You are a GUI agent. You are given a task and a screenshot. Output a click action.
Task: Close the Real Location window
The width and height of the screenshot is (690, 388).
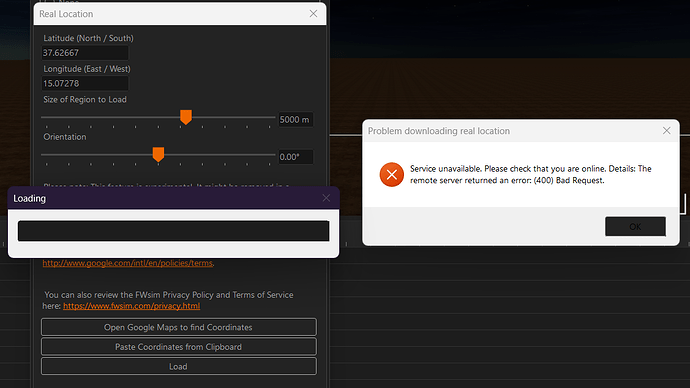[x=313, y=14]
